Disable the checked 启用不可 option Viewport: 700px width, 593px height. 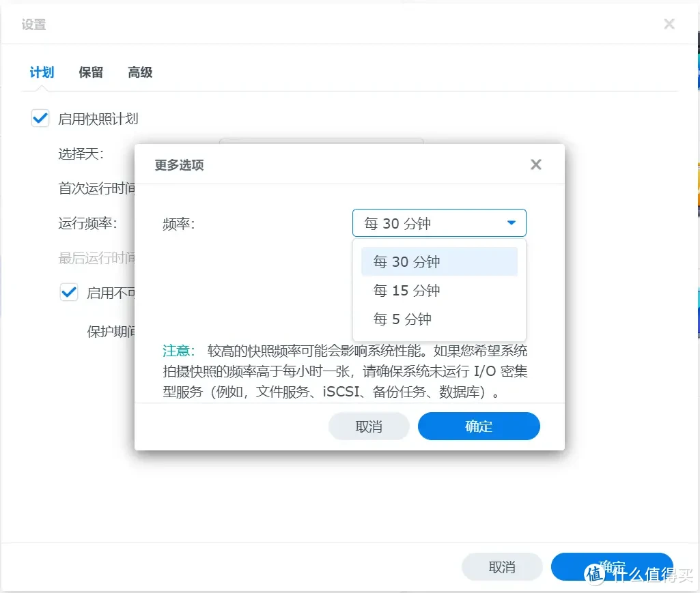click(68, 292)
